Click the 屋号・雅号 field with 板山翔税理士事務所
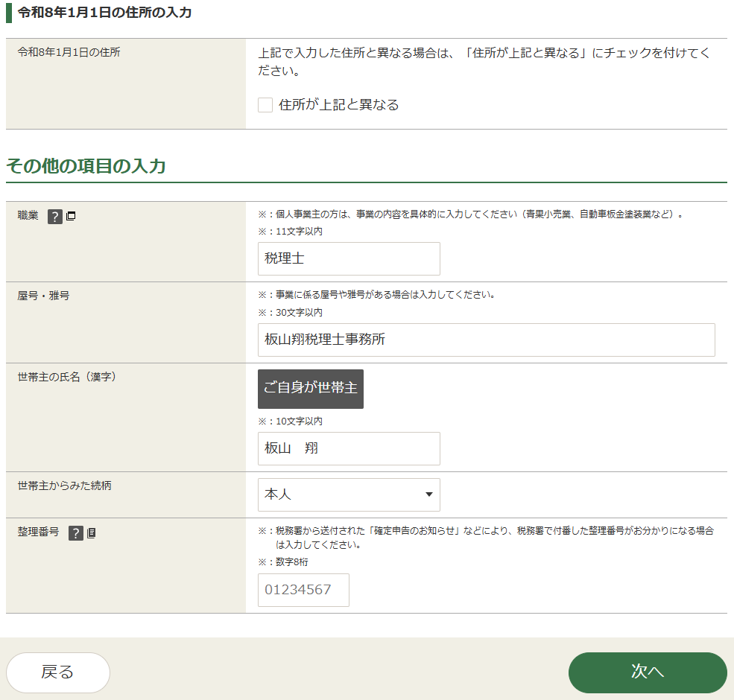 click(486, 340)
